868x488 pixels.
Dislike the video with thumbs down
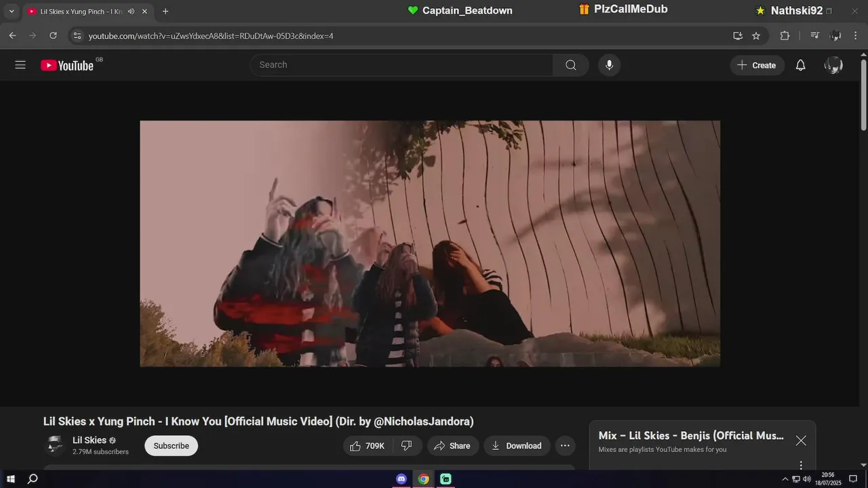click(x=407, y=446)
